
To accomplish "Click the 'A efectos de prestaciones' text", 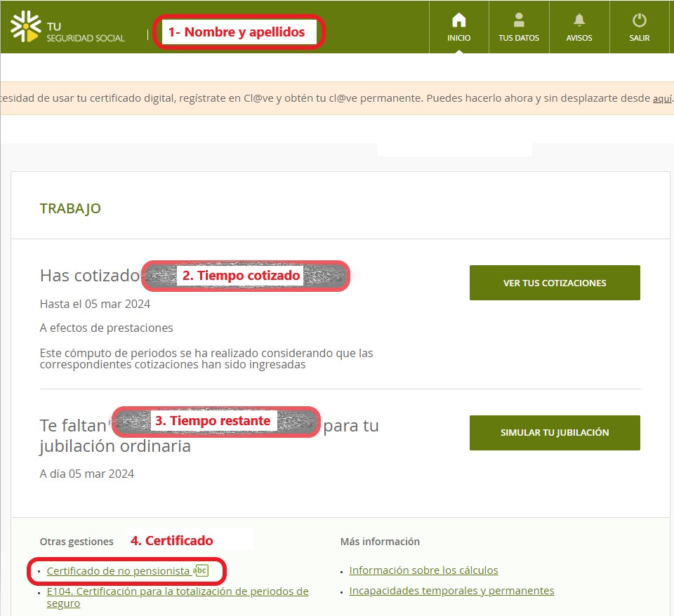I will pos(106,328).
